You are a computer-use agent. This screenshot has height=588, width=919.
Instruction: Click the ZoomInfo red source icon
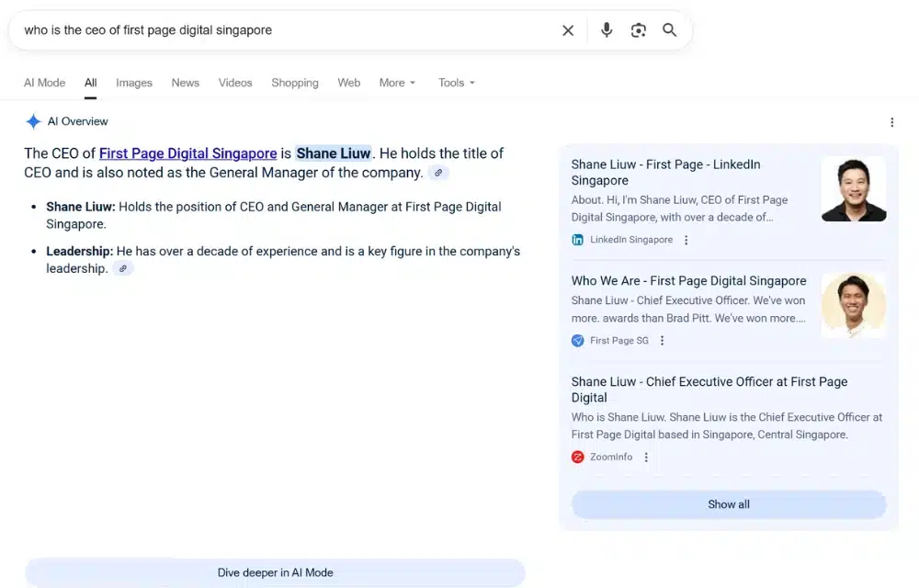[x=577, y=457]
